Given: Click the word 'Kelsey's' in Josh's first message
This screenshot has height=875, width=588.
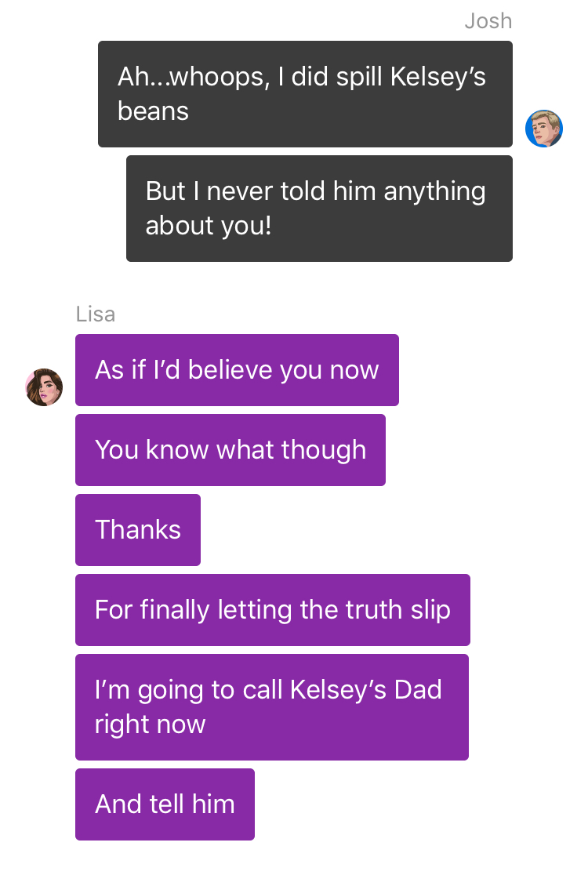Looking at the screenshot, I should (x=438, y=77).
